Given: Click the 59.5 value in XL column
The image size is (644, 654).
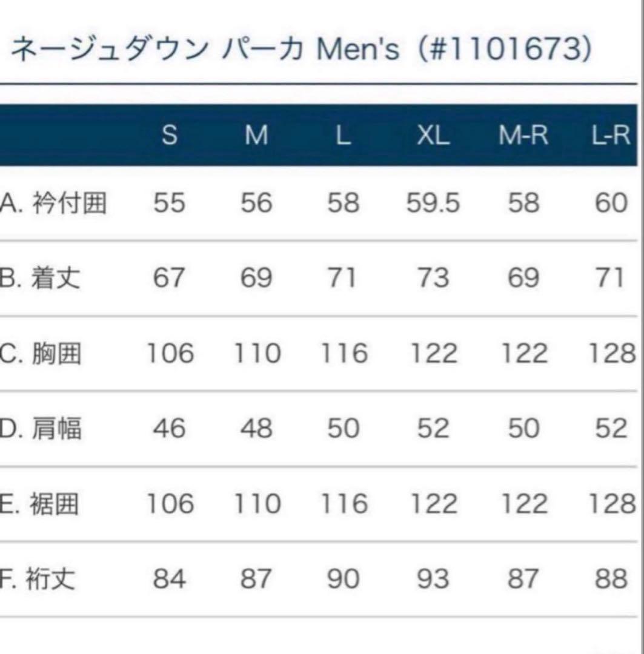Looking at the screenshot, I should click(x=433, y=203).
